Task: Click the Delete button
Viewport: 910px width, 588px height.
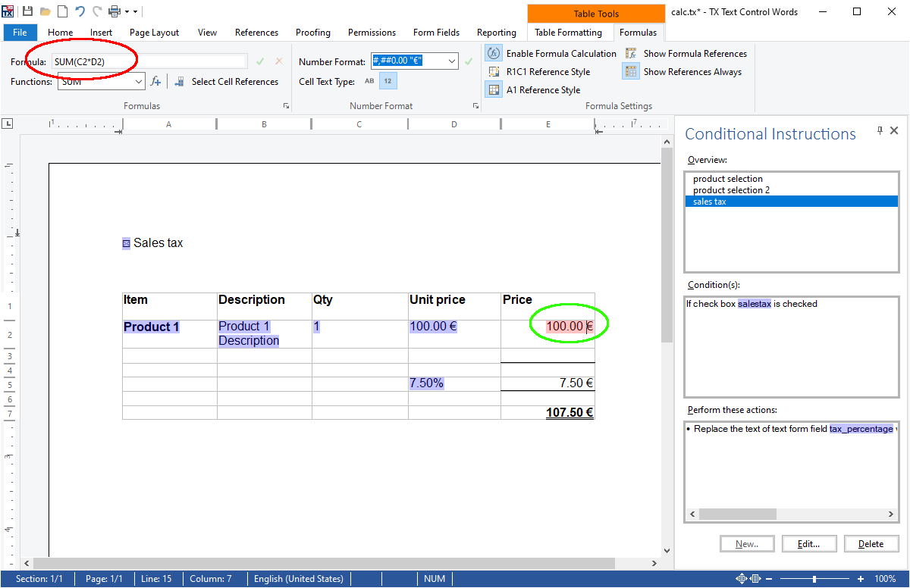Action: point(871,543)
